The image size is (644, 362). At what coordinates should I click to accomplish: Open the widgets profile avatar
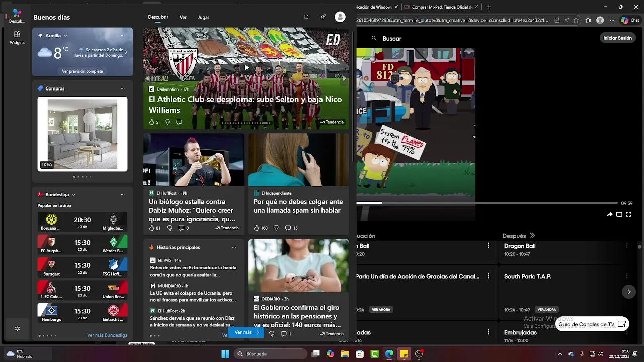[x=340, y=17]
